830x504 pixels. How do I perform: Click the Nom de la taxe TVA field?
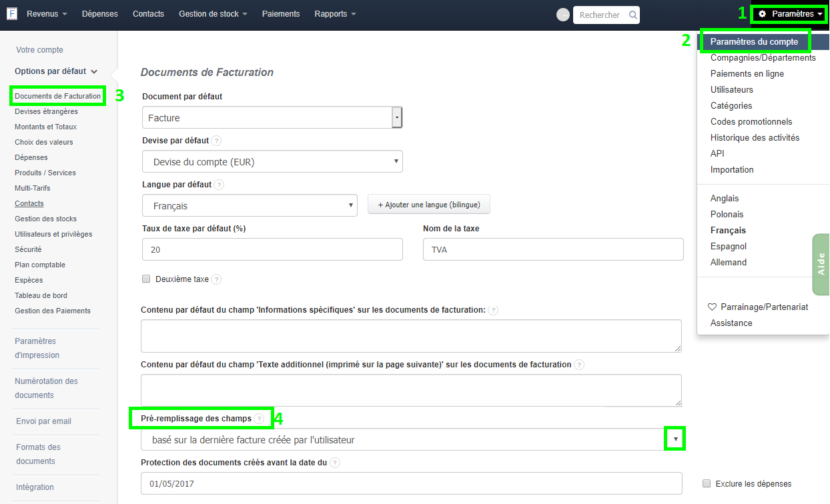553,249
